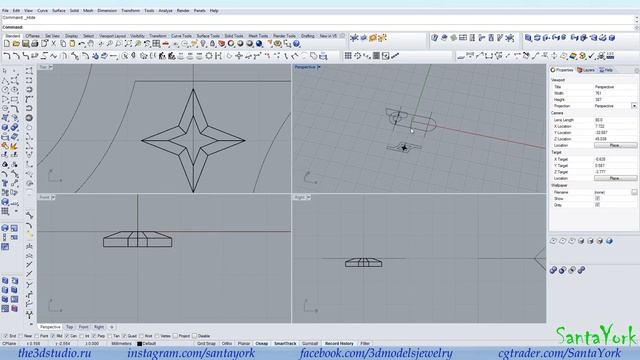This screenshot has height=360, width=640.
Task: Click the New file icon
Action: [7, 44]
